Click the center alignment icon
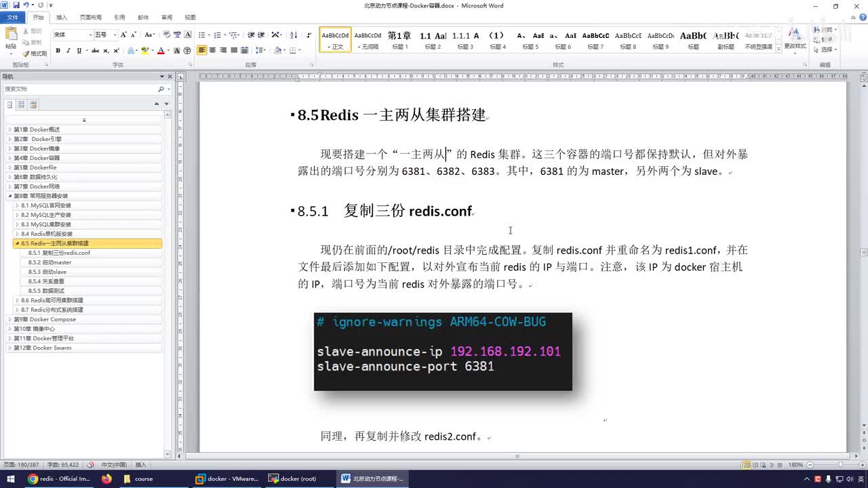This screenshot has width=868, height=488. click(212, 50)
